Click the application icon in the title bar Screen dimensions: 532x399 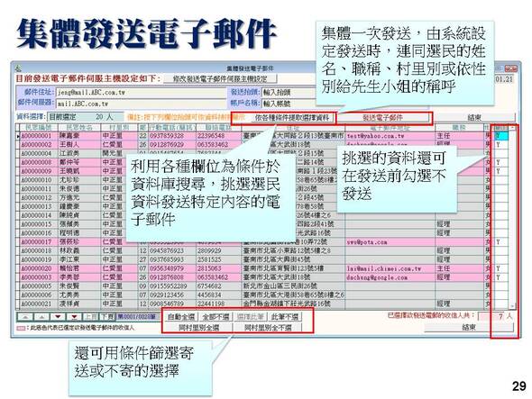click(x=18, y=68)
